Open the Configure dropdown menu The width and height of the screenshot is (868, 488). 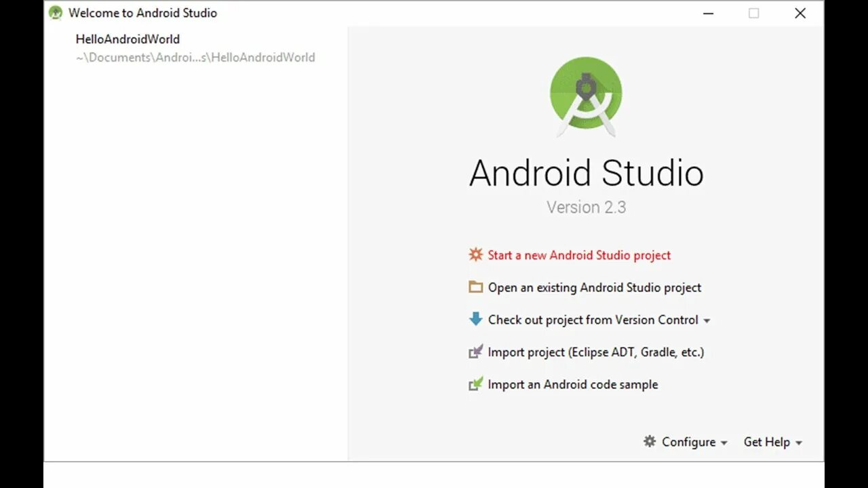tap(686, 442)
